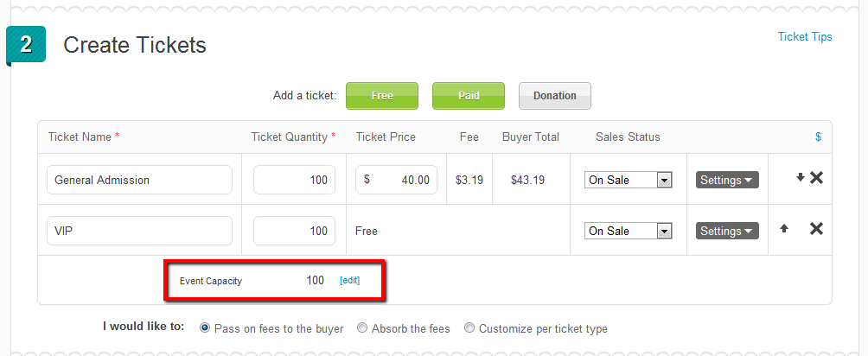Edit the Event Capacity value
The width and height of the screenshot is (868, 356).
coord(349,281)
